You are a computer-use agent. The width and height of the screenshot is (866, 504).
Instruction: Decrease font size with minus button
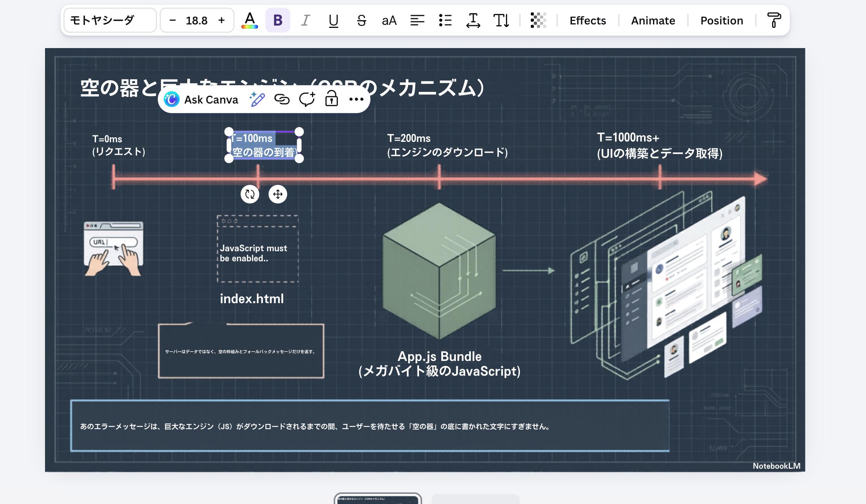click(x=173, y=20)
